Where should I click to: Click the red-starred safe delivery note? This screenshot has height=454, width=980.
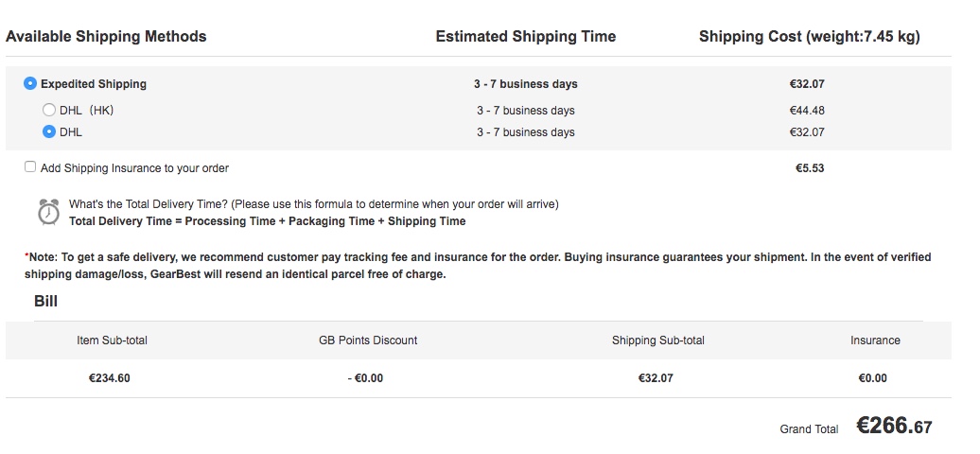click(x=478, y=266)
